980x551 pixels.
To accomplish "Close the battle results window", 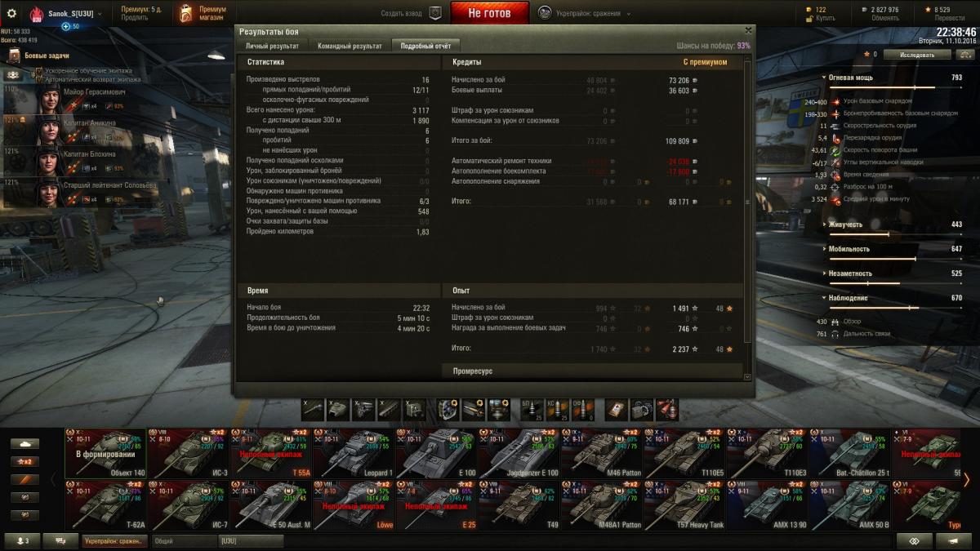I will tap(748, 30).
